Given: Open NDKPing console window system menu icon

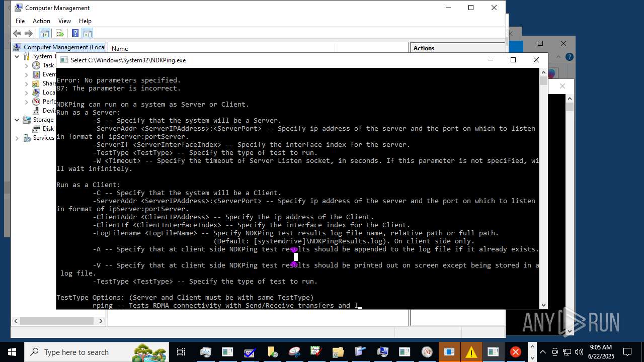Looking at the screenshot, I should [63, 60].
